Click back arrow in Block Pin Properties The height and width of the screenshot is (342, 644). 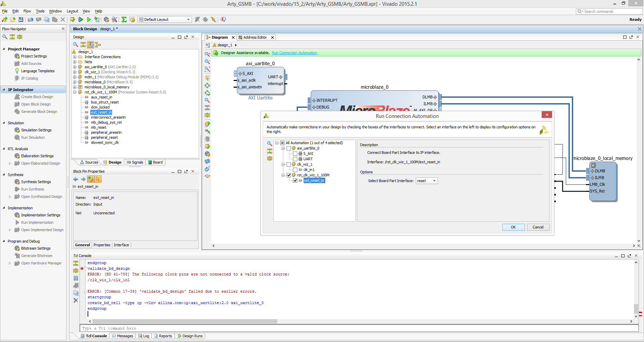pyautogui.click(x=76, y=179)
